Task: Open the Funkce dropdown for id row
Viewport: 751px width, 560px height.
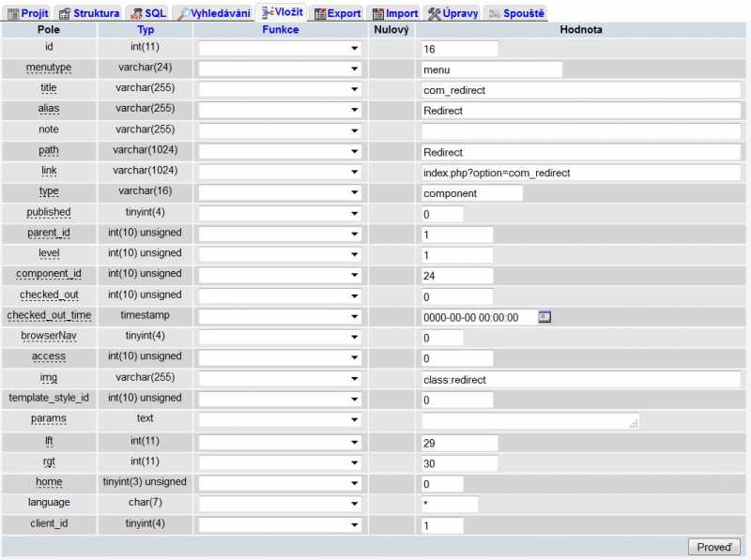Action: click(x=280, y=49)
